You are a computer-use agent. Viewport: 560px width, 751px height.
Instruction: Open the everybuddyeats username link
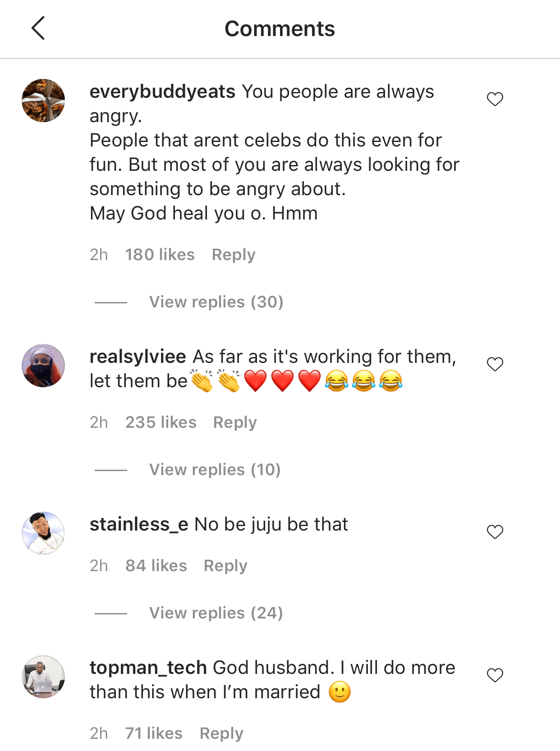point(162,92)
